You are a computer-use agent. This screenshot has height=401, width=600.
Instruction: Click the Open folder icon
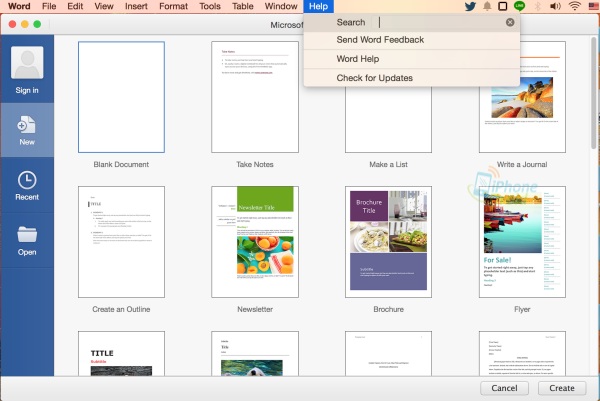[27, 234]
